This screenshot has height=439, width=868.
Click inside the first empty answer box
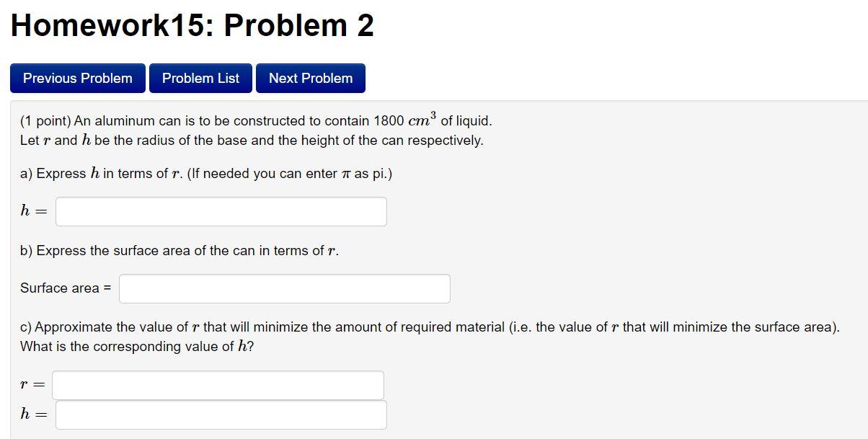(x=220, y=210)
